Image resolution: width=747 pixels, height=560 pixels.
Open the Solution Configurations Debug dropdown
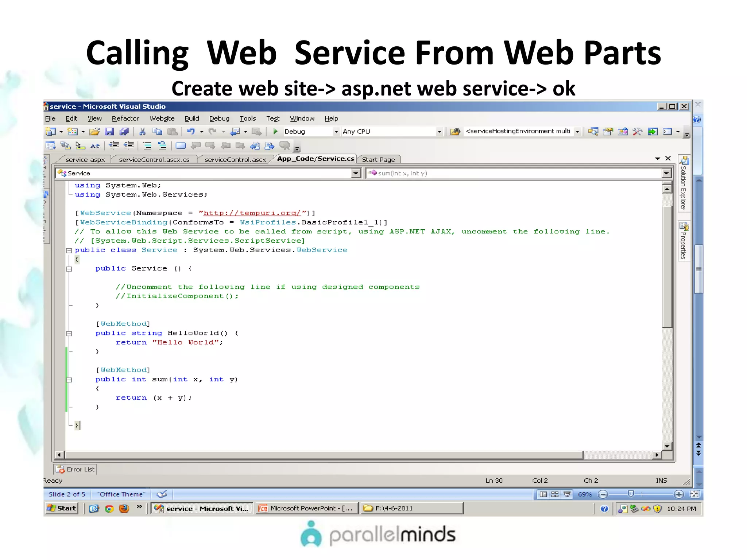tap(336, 132)
